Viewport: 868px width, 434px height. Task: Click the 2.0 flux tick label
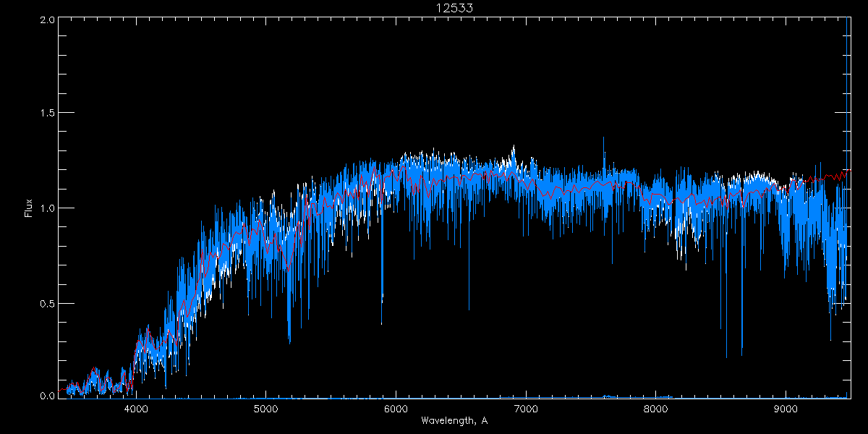(x=48, y=20)
